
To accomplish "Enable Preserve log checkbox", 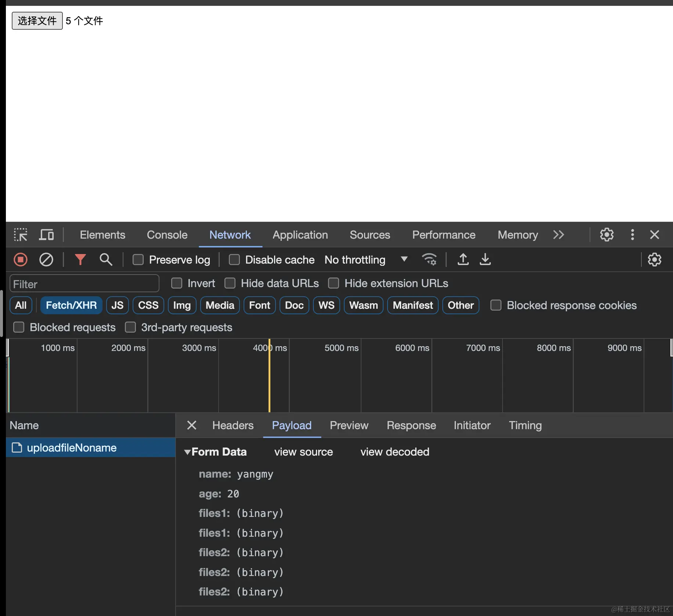I will point(138,260).
